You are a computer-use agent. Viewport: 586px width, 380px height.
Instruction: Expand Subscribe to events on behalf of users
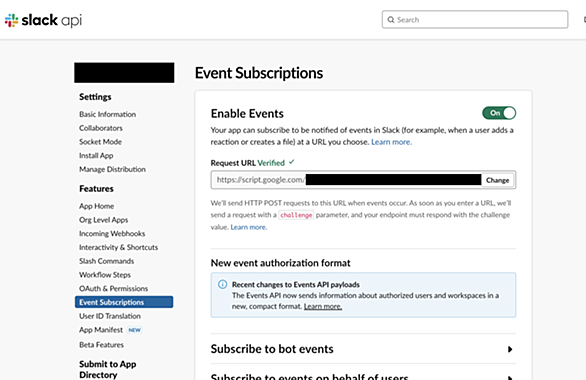(363, 375)
